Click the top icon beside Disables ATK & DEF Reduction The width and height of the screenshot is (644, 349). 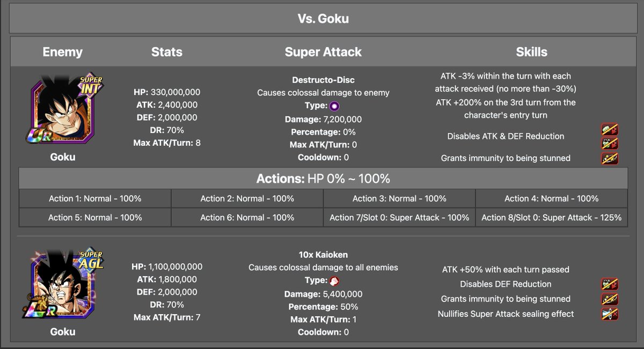pos(610,129)
